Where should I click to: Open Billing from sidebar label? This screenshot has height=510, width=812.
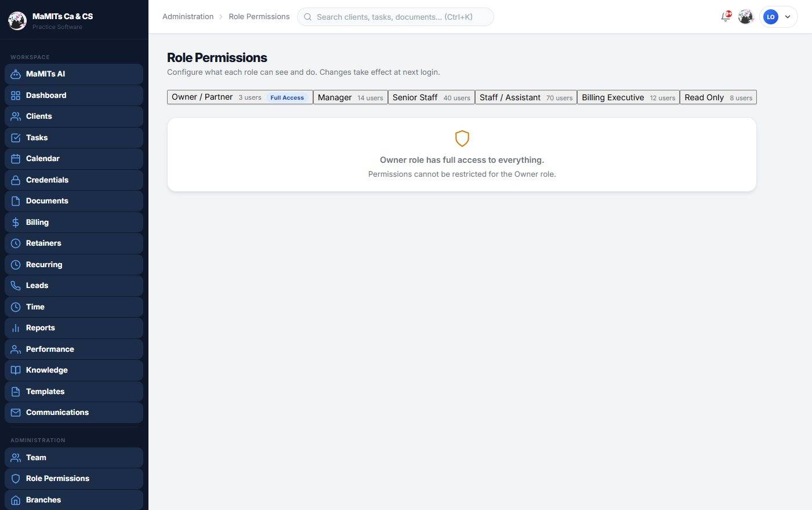pyautogui.click(x=37, y=223)
